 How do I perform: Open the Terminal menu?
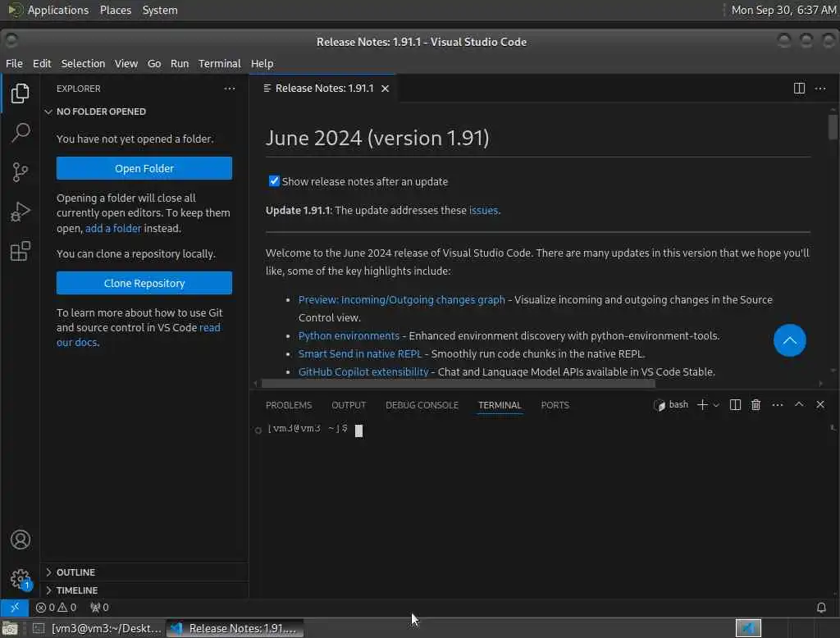220,63
